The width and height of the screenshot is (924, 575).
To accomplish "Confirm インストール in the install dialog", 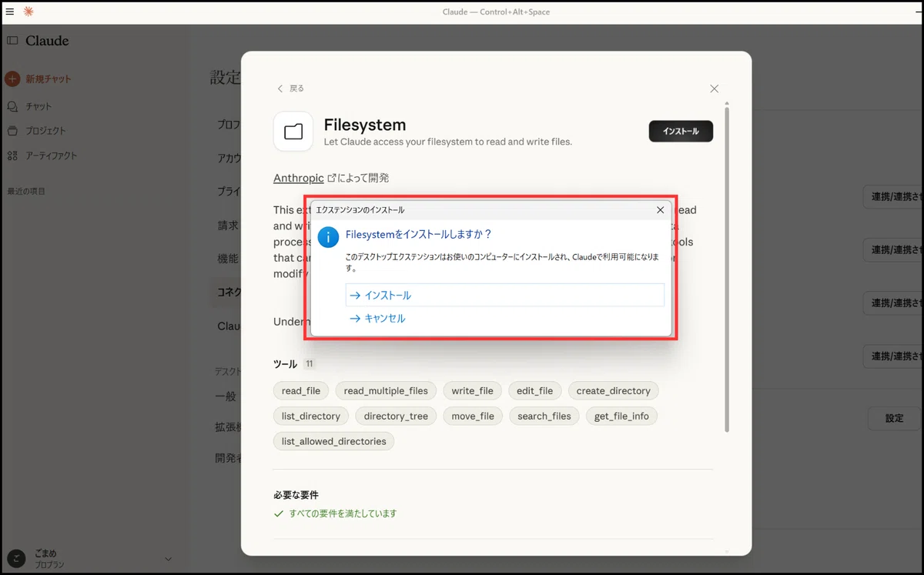I will pyautogui.click(x=505, y=295).
